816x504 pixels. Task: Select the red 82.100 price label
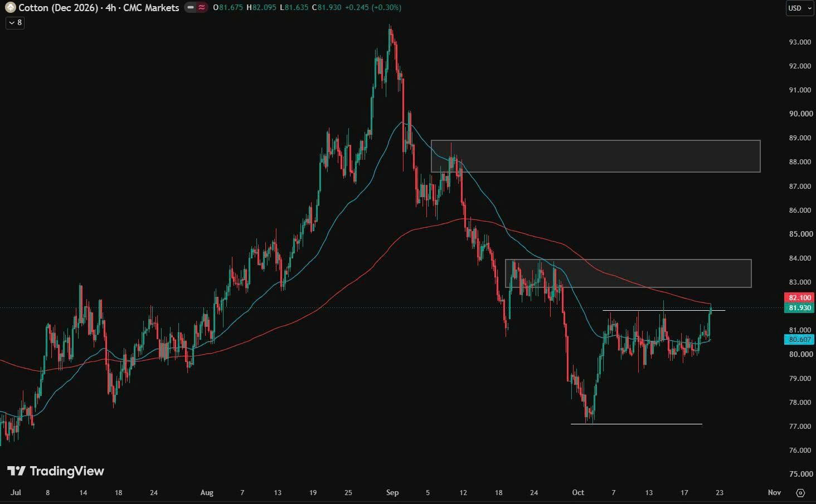[x=799, y=298]
